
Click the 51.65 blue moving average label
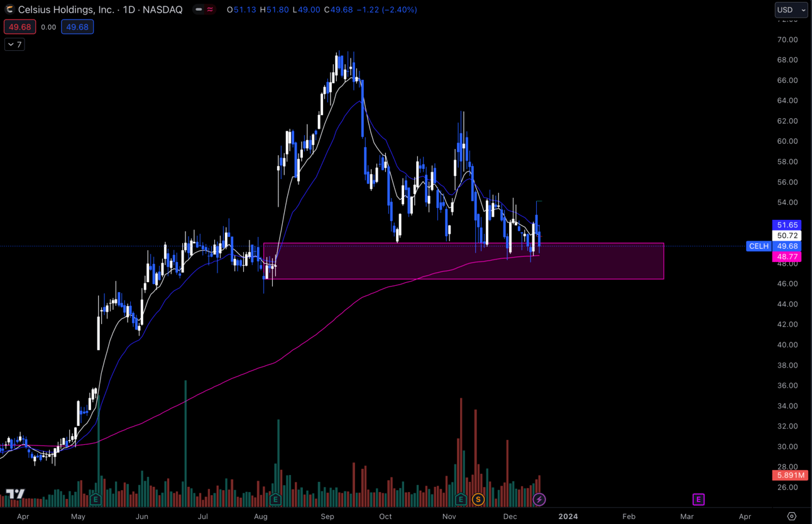coord(787,225)
